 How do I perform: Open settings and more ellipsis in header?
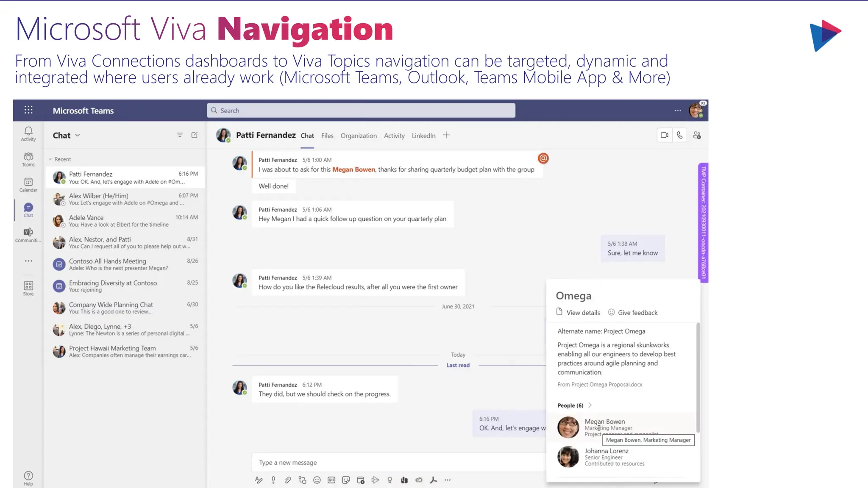pyautogui.click(x=678, y=111)
